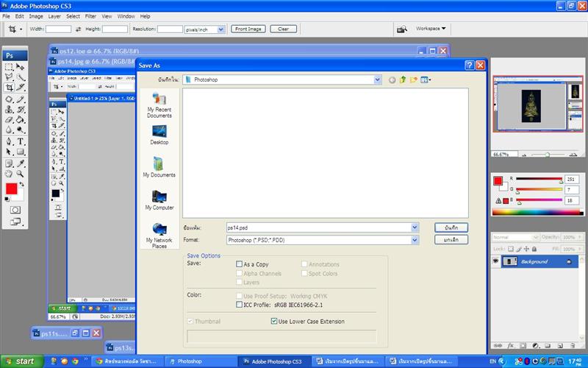Open the Filter menu

click(x=90, y=15)
